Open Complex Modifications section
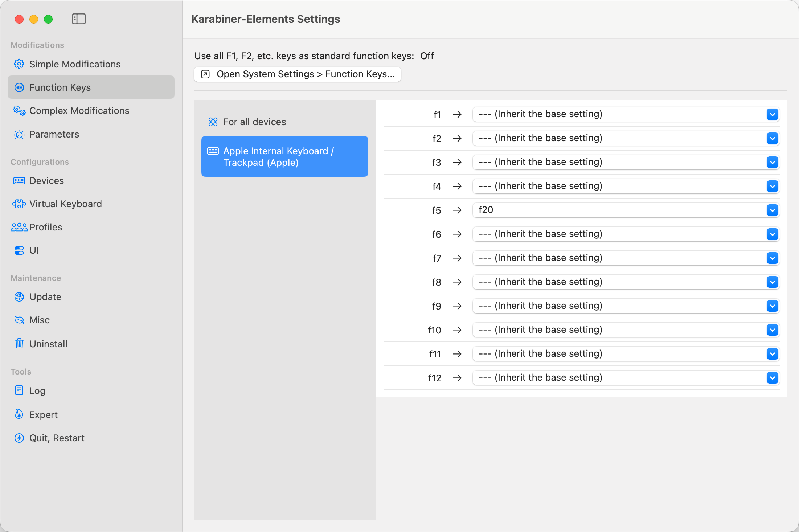This screenshot has width=799, height=532. click(x=91, y=110)
